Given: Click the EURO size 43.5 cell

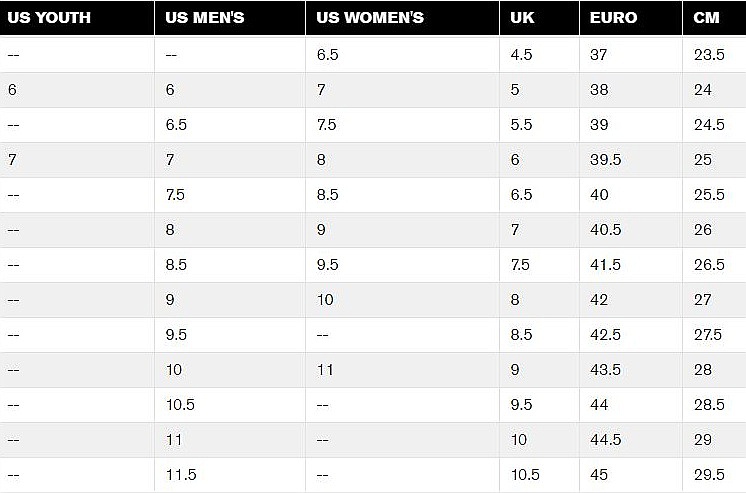Looking at the screenshot, I should coord(604,370).
